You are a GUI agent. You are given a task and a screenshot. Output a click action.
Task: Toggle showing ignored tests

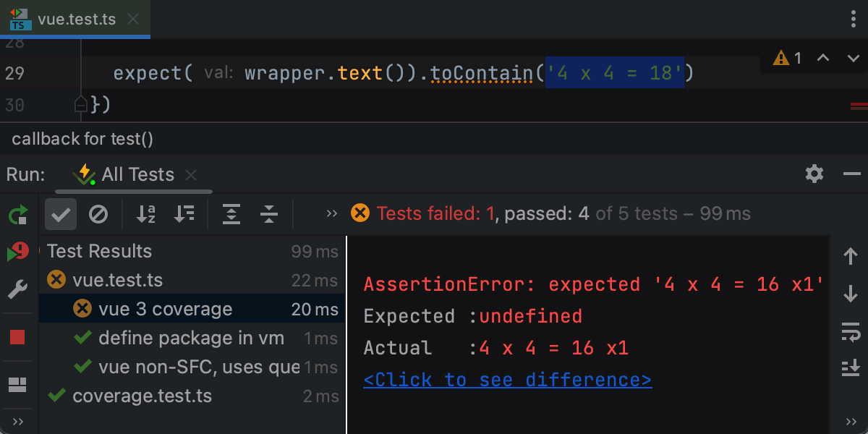[99, 213]
